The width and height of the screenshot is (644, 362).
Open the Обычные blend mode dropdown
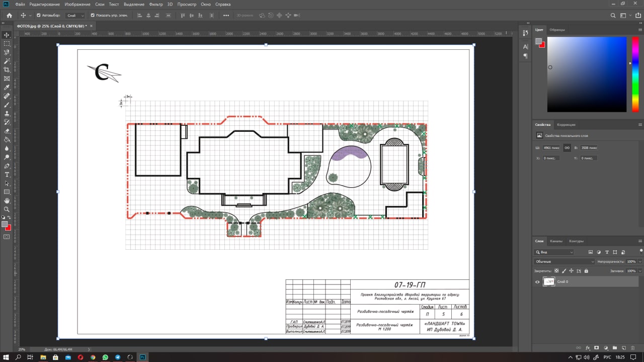pos(564,262)
